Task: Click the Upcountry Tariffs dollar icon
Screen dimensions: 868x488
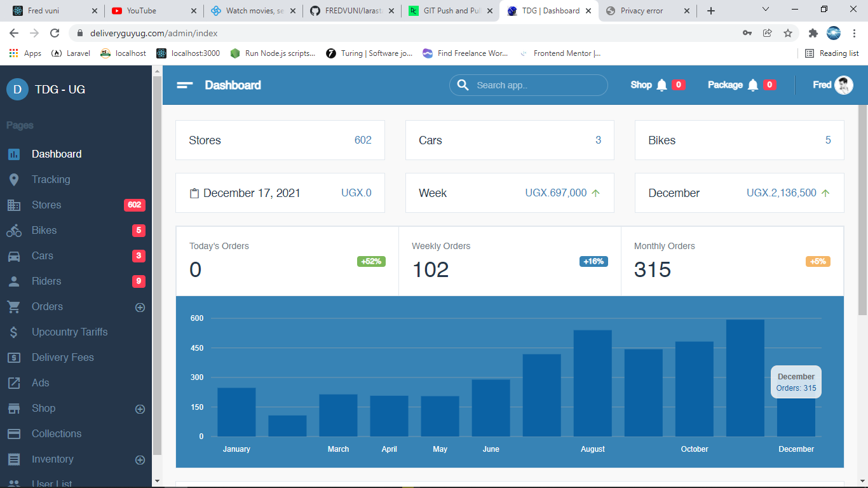Action: pyautogui.click(x=14, y=332)
